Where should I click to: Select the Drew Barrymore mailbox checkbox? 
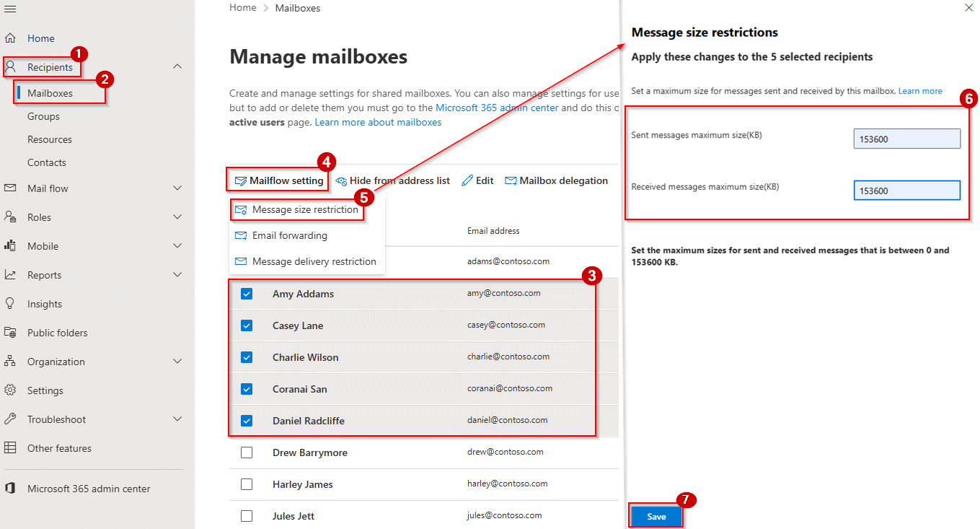tap(247, 452)
